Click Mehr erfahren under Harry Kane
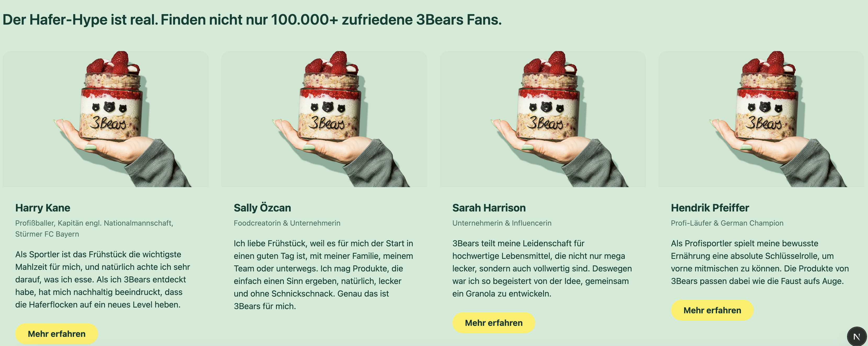 tap(57, 333)
